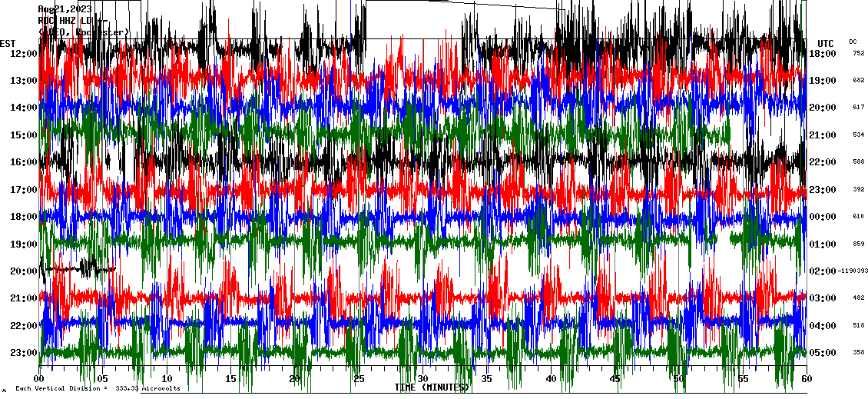Click the short black trace at 20:00
Viewport: 868px width, 399px height.
pos(77,269)
